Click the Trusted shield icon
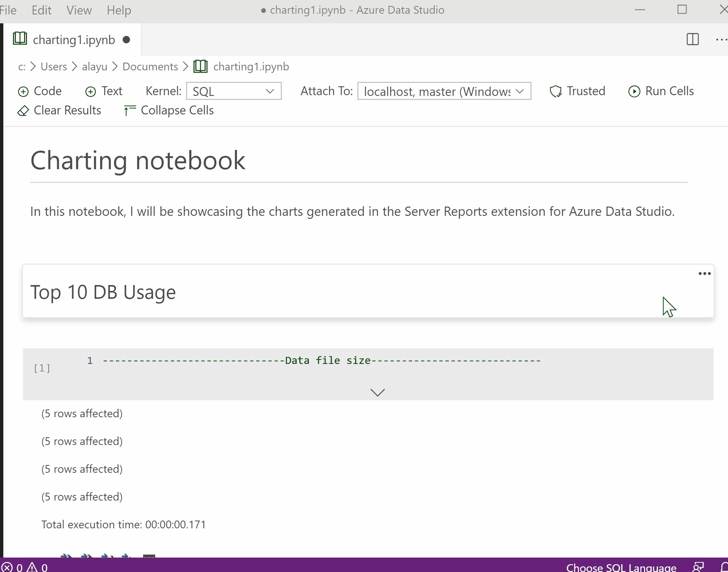Image resolution: width=728 pixels, height=572 pixels. pos(556,91)
